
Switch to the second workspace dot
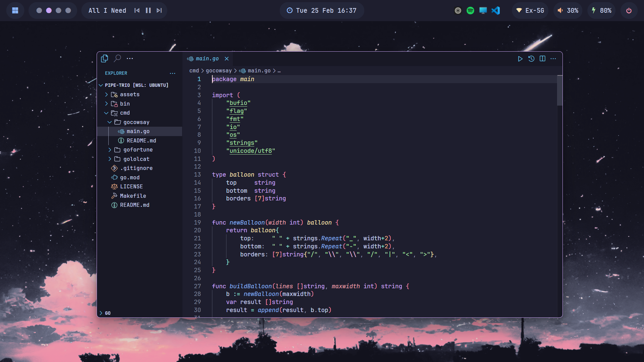point(49,10)
